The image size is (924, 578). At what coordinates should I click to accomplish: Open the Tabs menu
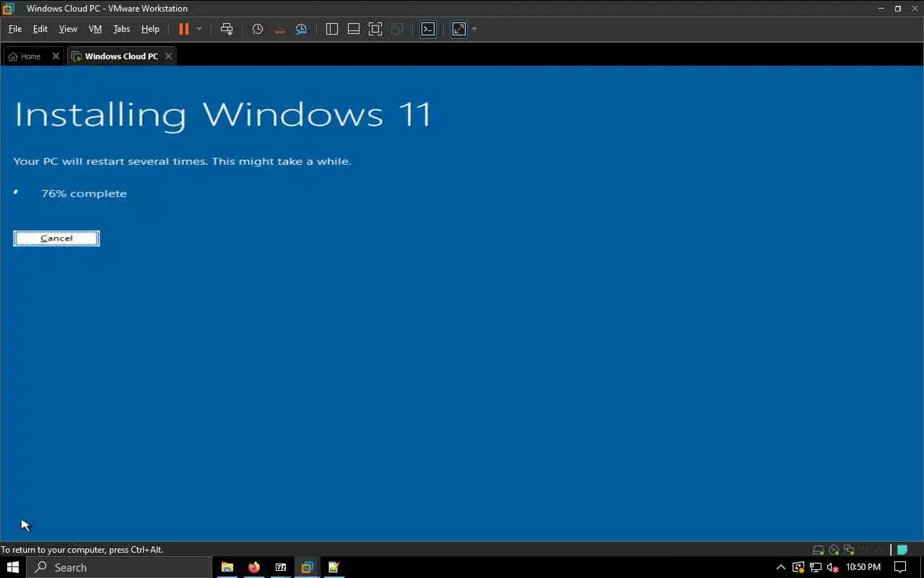[121, 29]
